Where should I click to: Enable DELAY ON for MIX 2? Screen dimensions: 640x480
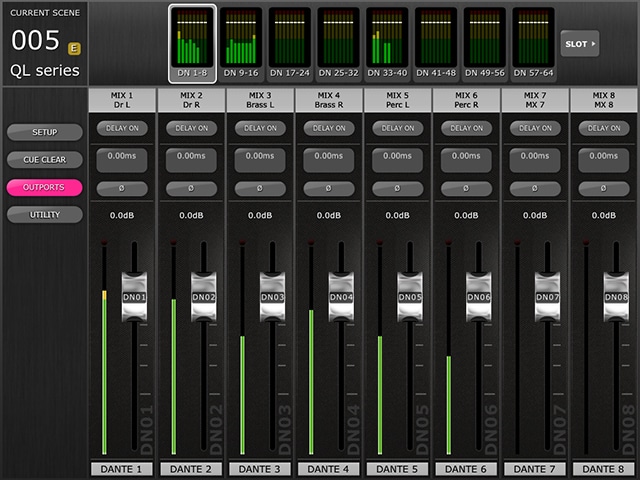pos(191,128)
